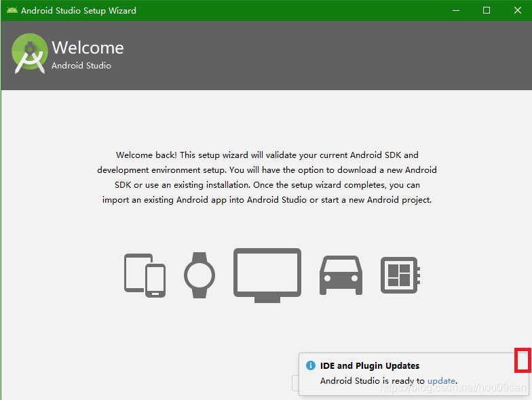Viewport: 532px width, 400px height.
Task: Click the blue info icon in notification
Action: coord(311,365)
